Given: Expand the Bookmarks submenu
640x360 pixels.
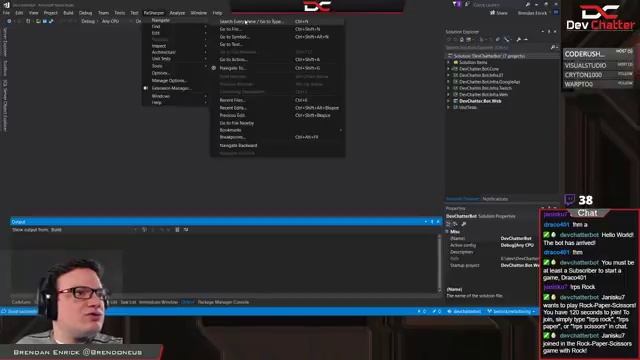Looking at the screenshot, I should (278, 130).
